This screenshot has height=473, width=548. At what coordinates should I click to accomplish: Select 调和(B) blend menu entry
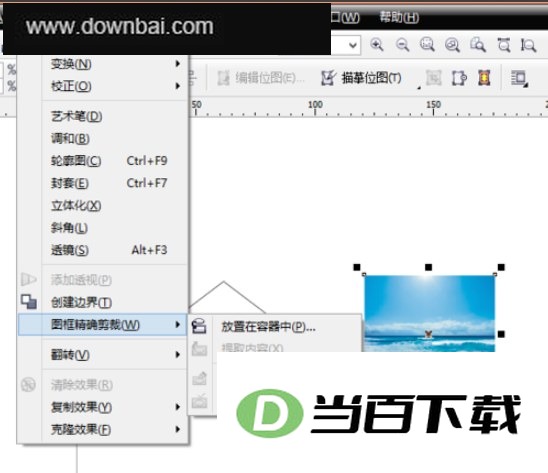[115, 138]
